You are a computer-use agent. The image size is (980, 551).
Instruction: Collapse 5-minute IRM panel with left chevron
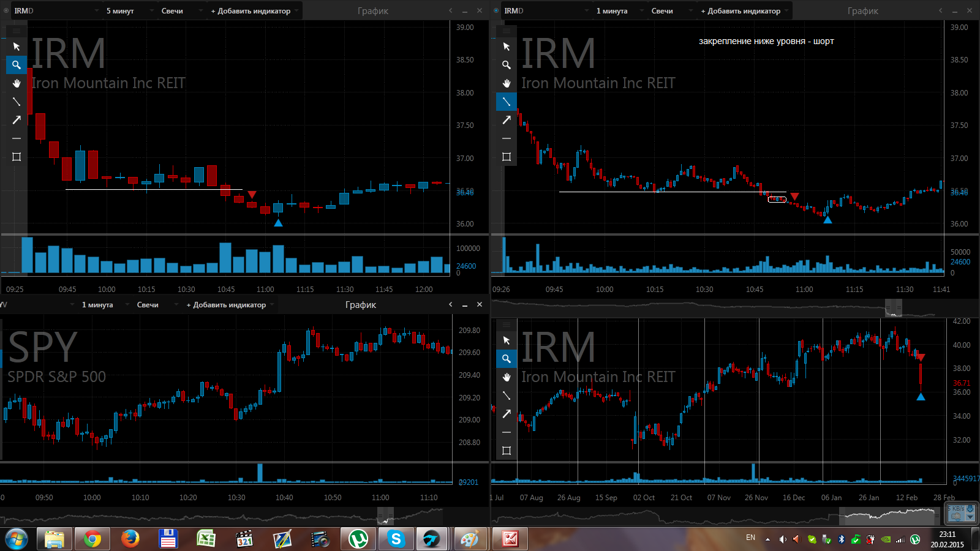[451, 10]
